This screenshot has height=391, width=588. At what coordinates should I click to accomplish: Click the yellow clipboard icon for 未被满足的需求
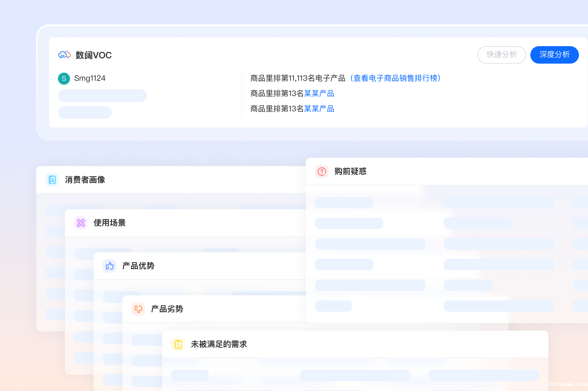(178, 344)
